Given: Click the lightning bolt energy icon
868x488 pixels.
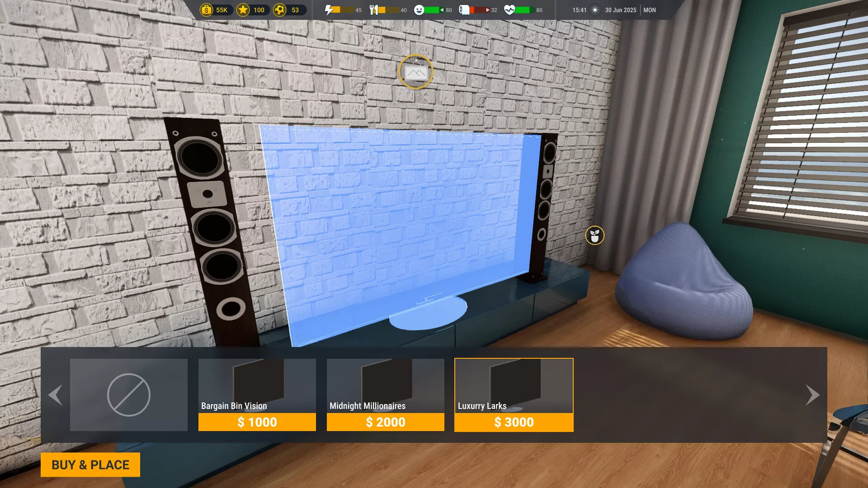Looking at the screenshot, I should [330, 10].
